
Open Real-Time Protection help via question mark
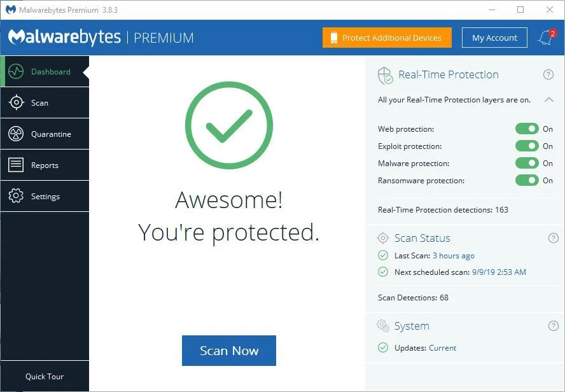[x=548, y=75]
